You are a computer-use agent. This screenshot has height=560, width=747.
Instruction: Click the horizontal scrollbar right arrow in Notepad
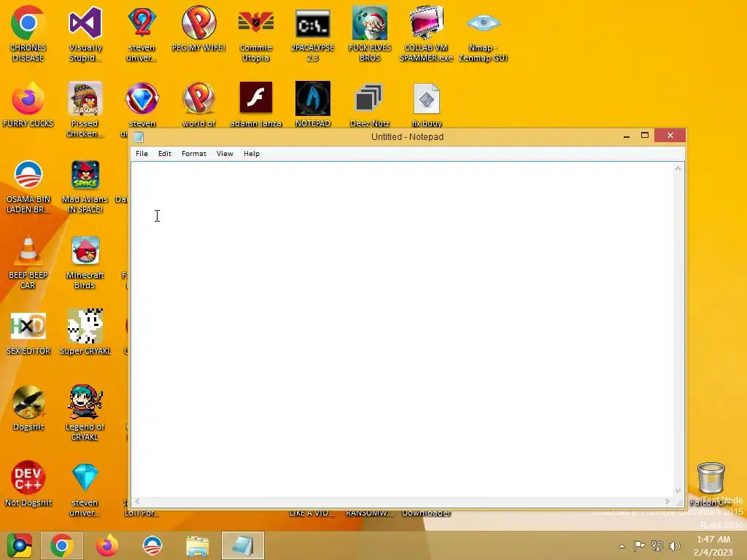[x=667, y=501]
